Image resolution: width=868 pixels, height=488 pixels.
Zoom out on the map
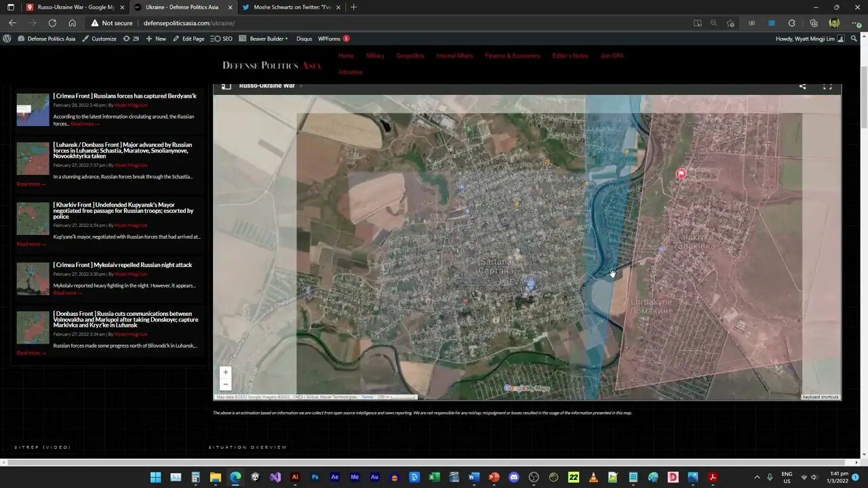coord(226,384)
